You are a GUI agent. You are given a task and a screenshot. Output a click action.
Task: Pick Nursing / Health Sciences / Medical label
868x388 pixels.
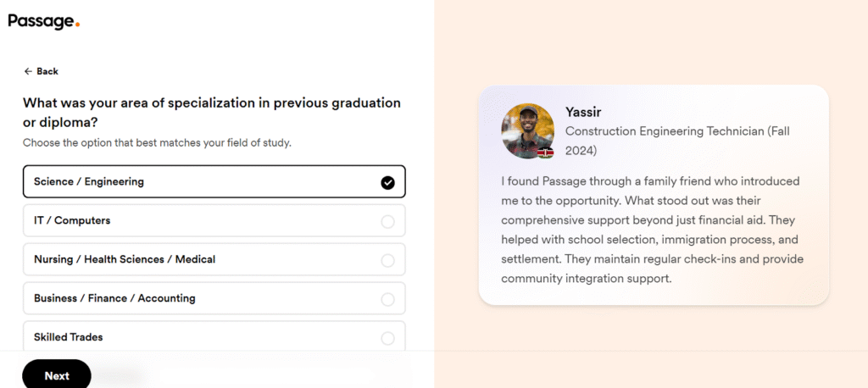pyautogui.click(x=125, y=259)
